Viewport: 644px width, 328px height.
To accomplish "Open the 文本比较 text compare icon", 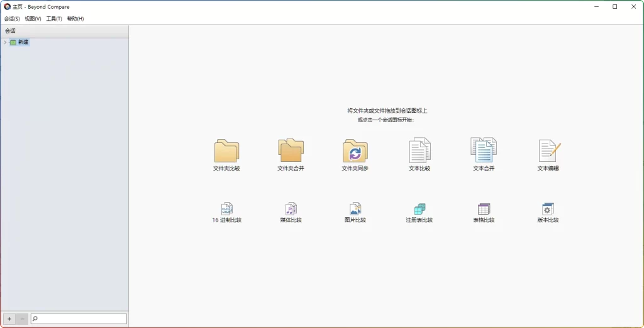I will click(419, 150).
